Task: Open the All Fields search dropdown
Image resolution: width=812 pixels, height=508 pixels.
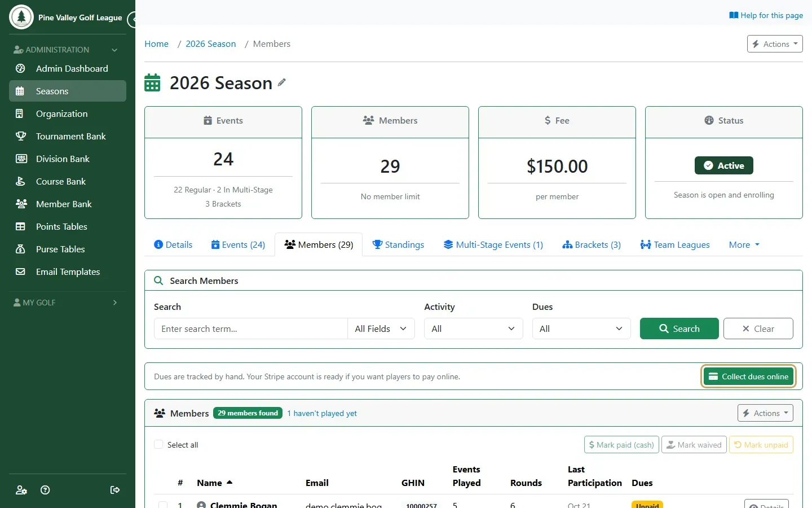Action: [x=381, y=329]
